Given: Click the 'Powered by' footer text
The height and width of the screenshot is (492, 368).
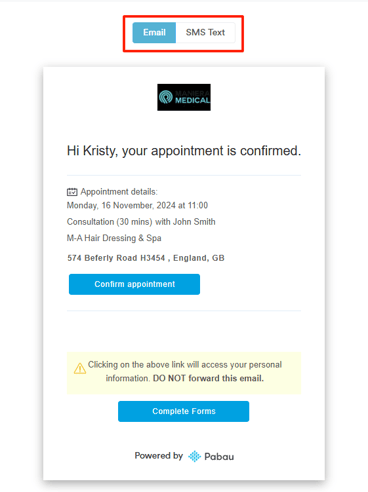Looking at the screenshot, I should tap(159, 456).
